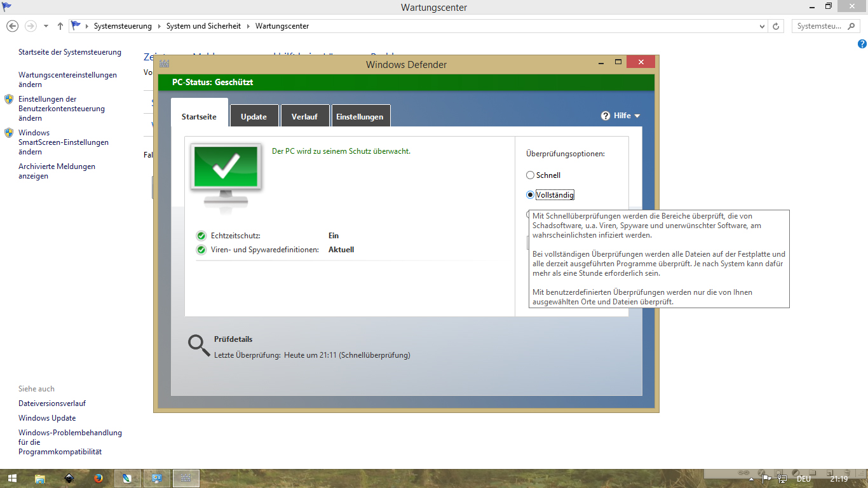This screenshot has width=868, height=488.
Task: Open the Hilfe dropdown menu
Action: (621, 116)
